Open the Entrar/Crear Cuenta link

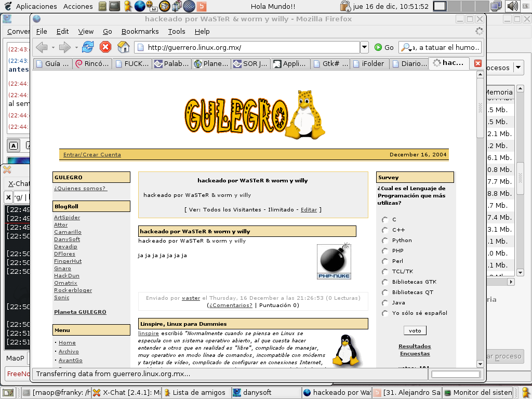point(92,155)
